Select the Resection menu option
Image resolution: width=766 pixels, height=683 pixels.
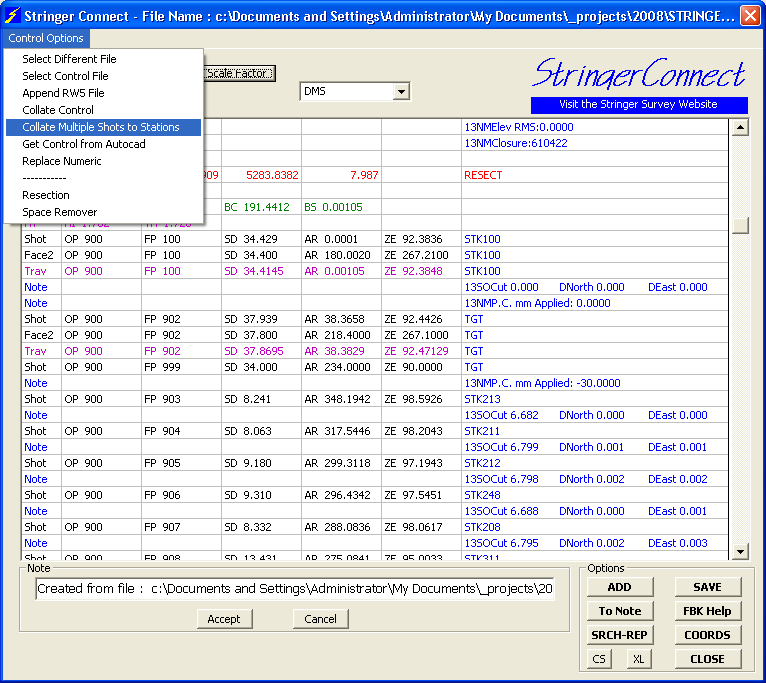46,195
